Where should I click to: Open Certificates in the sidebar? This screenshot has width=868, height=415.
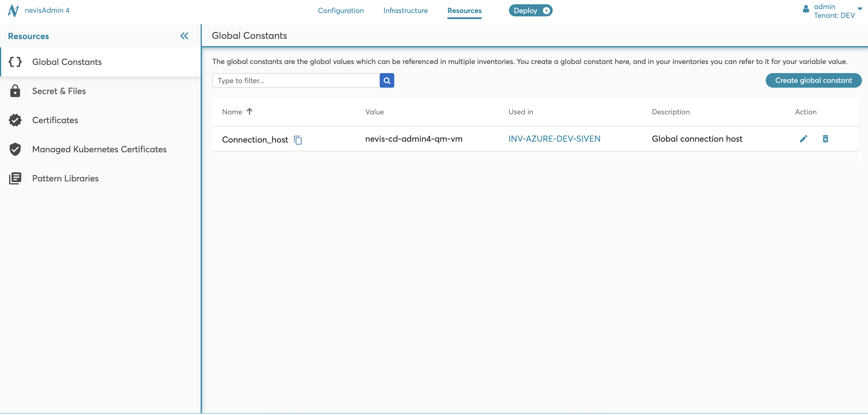[x=100, y=120]
